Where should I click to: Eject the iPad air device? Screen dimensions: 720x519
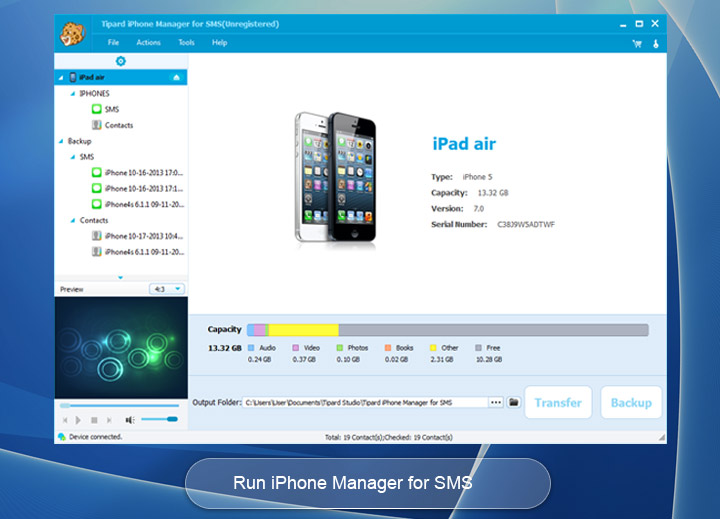tap(177, 78)
